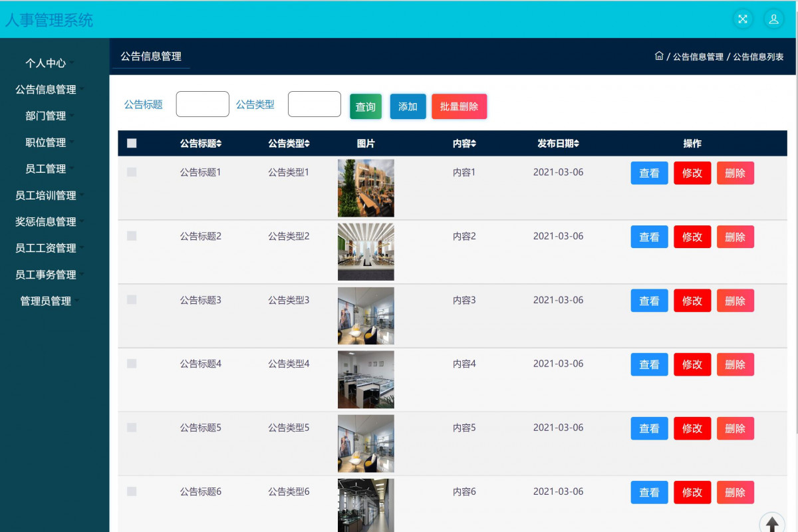Click the green 查询 search button

(366, 106)
